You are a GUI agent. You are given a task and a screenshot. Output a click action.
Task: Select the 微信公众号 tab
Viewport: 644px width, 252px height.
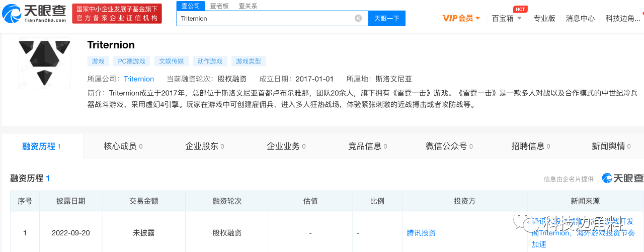(449, 146)
